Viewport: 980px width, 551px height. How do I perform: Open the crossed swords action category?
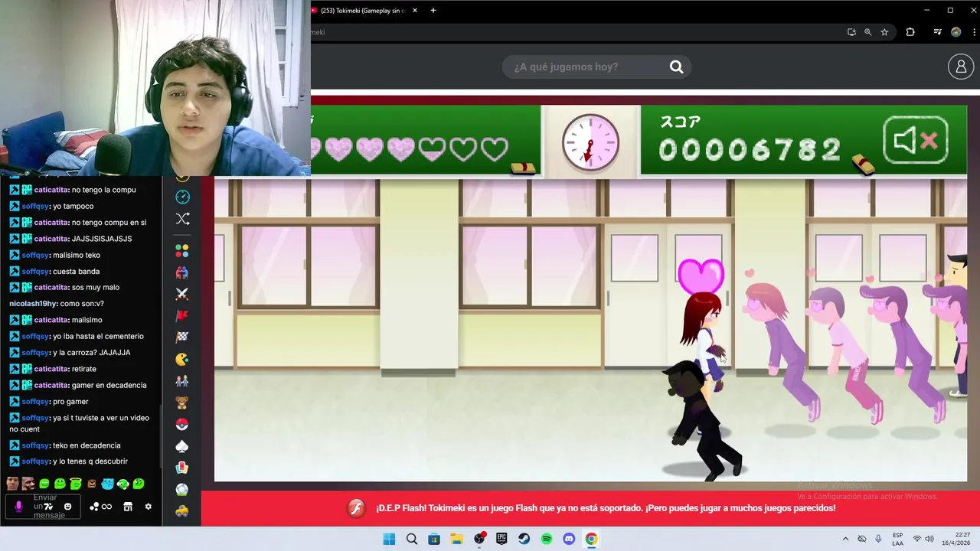click(182, 294)
